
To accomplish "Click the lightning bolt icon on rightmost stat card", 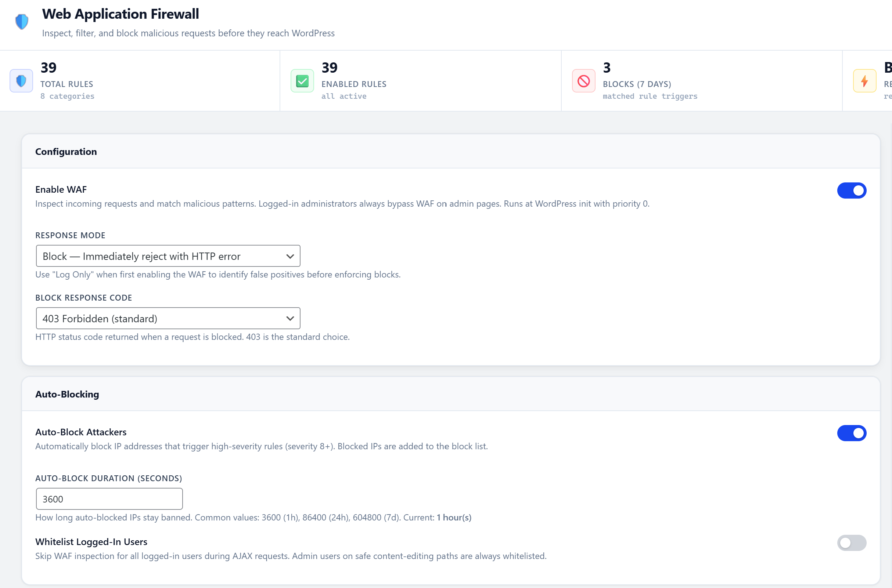I will coord(864,80).
